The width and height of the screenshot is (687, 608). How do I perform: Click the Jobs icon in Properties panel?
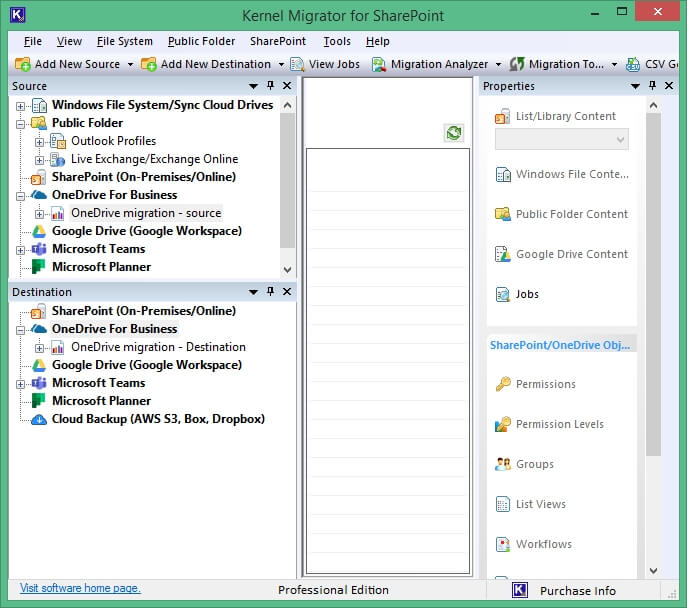coord(503,294)
